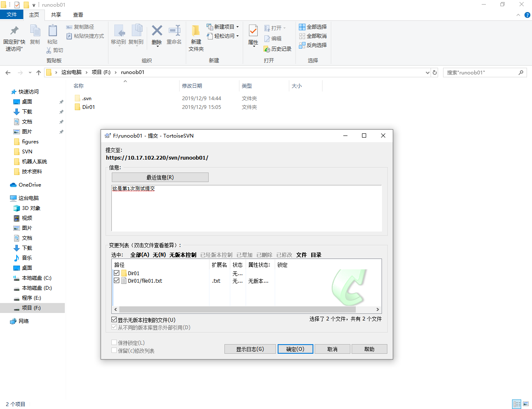Click the Copy to icon
The image size is (532, 409).
pyautogui.click(x=137, y=30)
